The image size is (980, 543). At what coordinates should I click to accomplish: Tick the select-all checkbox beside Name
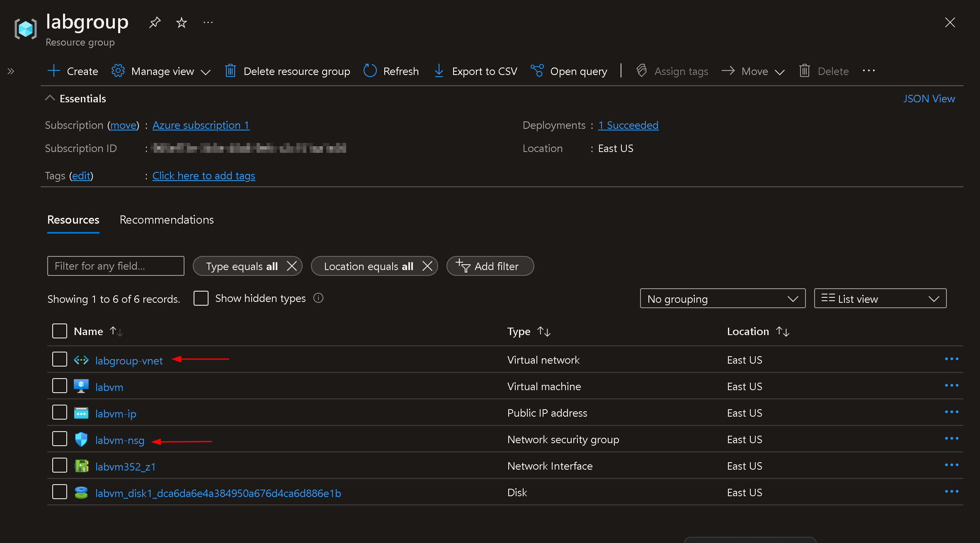pos(60,331)
